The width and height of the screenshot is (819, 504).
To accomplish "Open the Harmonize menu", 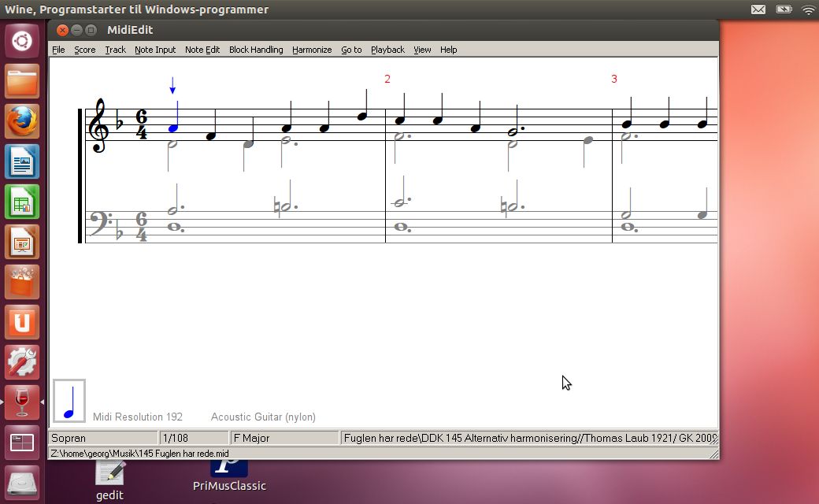I will [x=312, y=50].
